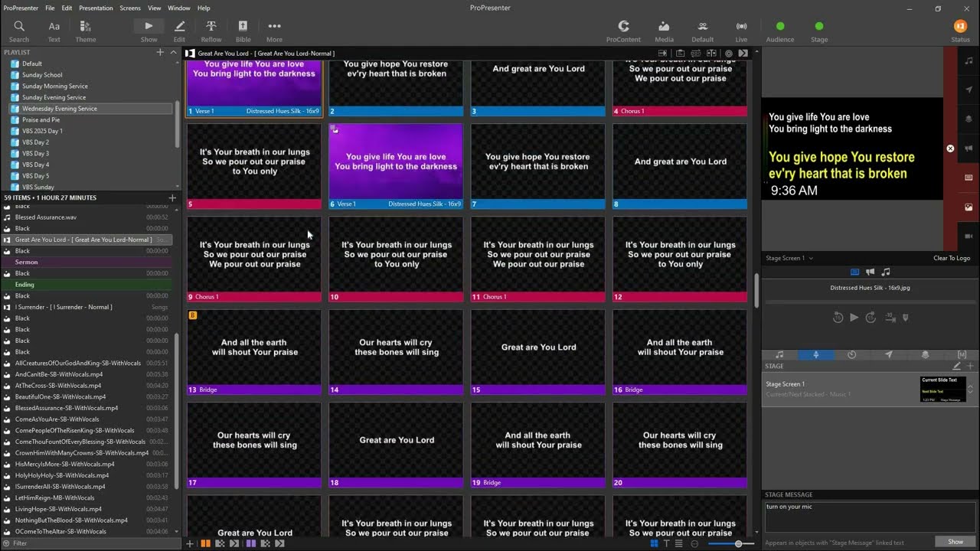Click the Show stage message button
This screenshot has height=551, width=980.
(955, 542)
